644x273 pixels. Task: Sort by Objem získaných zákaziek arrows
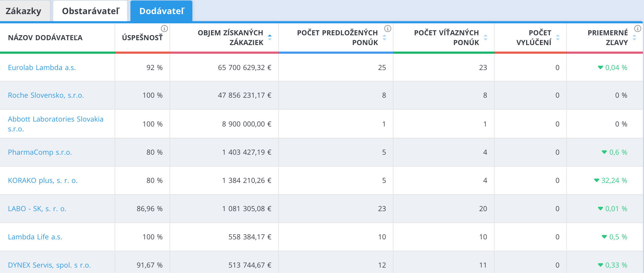pos(270,37)
